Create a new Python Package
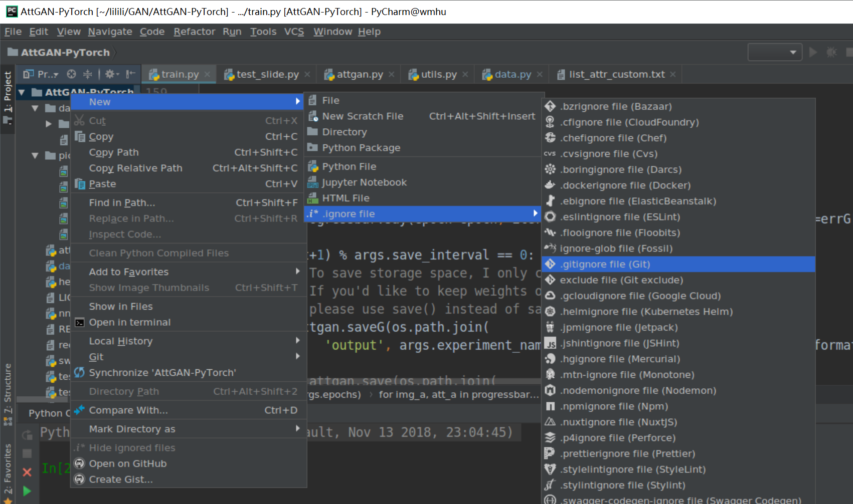 pos(424,148)
